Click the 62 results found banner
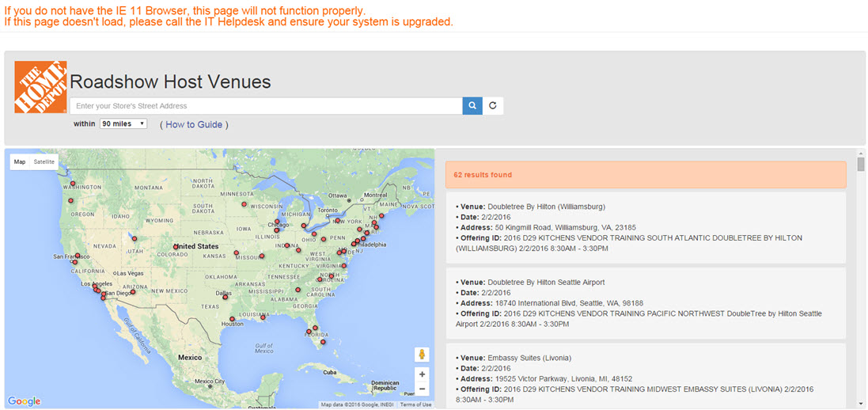868x410 pixels. click(646, 174)
